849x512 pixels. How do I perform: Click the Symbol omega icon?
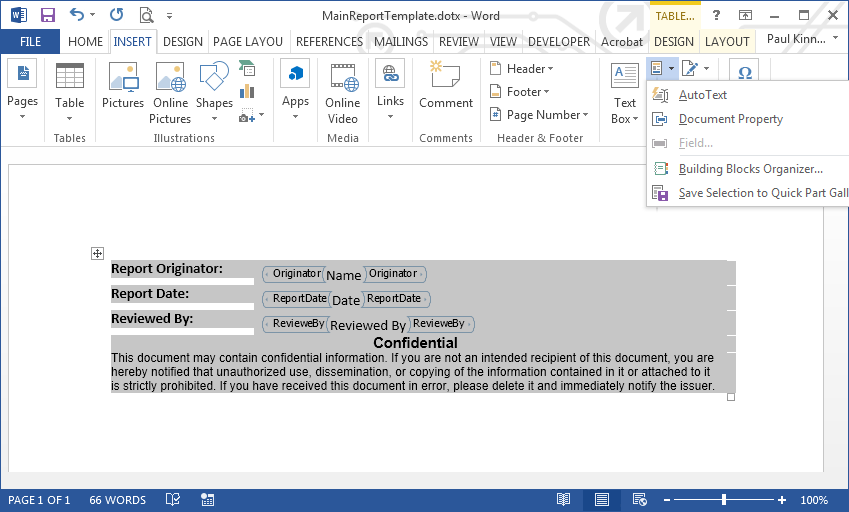pyautogui.click(x=744, y=72)
